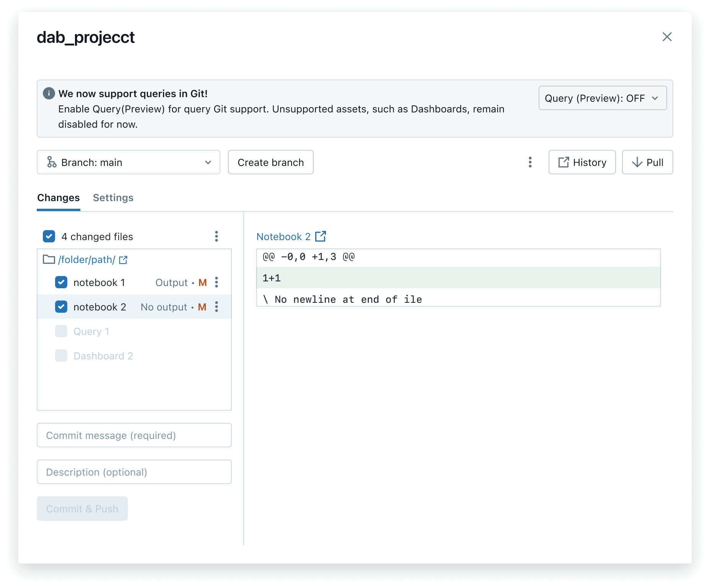The image size is (710, 588).
Task: Open Notebook 2 via its external link icon
Action: tap(321, 236)
